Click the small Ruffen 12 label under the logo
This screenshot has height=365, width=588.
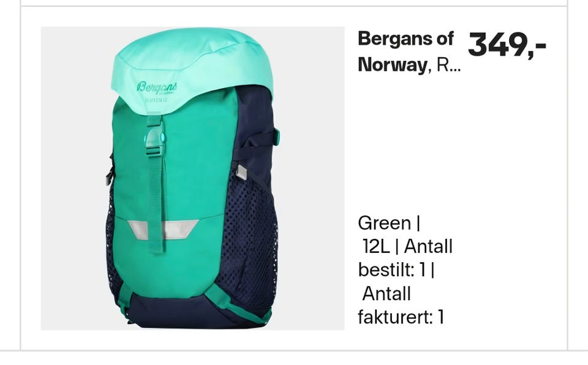pyautogui.click(x=156, y=100)
